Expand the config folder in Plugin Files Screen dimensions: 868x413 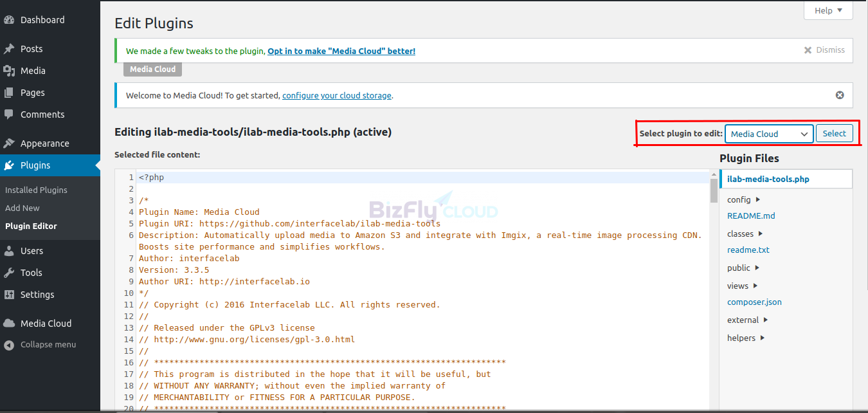pos(744,200)
